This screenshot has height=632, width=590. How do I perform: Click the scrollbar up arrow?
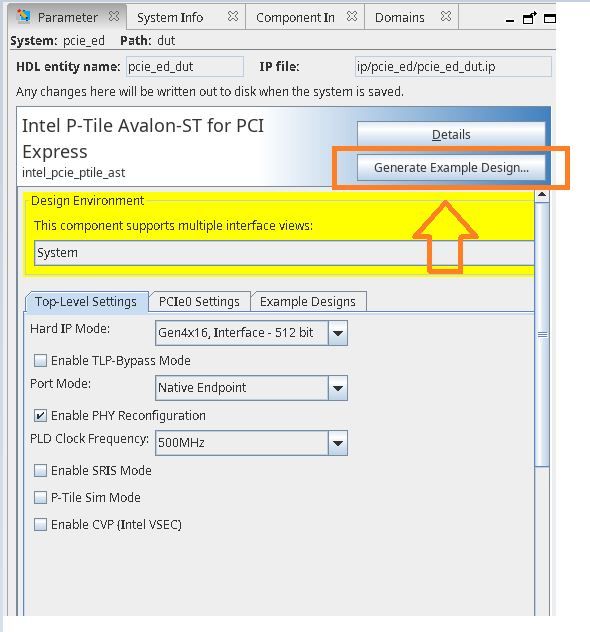click(542, 195)
